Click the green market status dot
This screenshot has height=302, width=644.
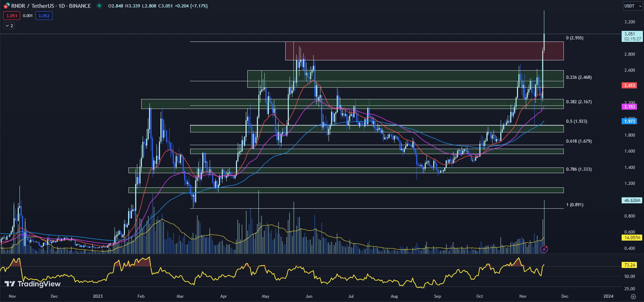coord(99,6)
